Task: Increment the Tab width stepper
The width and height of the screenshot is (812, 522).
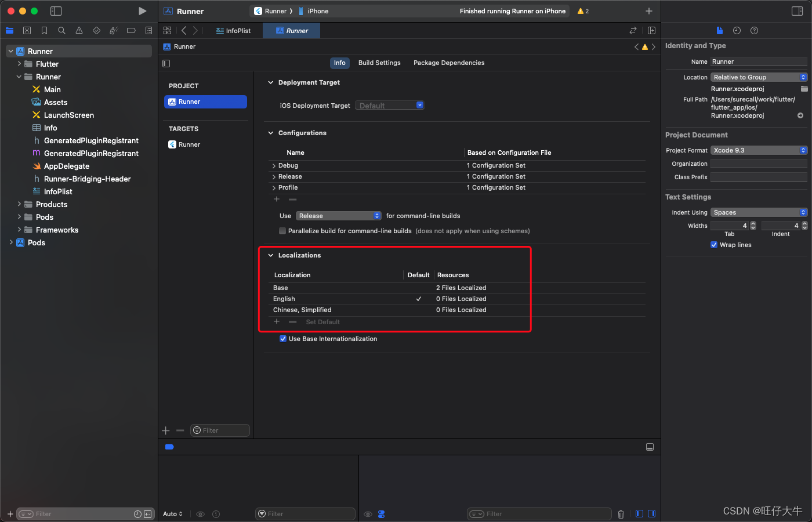Action: (753, 224)
